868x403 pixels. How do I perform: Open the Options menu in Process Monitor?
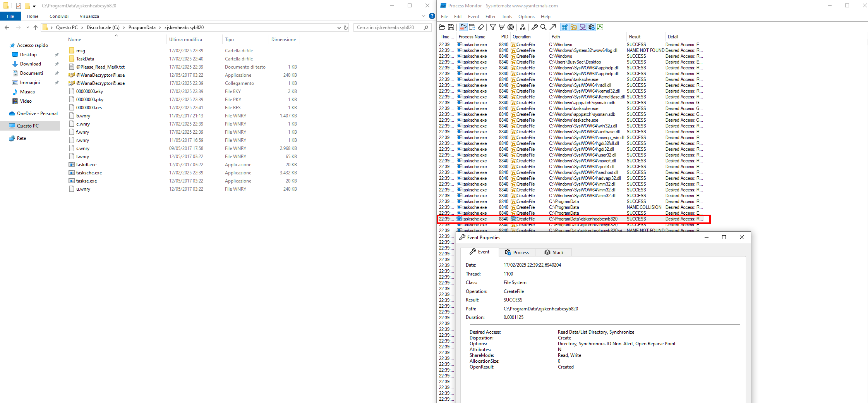click(x=526, y=17)
